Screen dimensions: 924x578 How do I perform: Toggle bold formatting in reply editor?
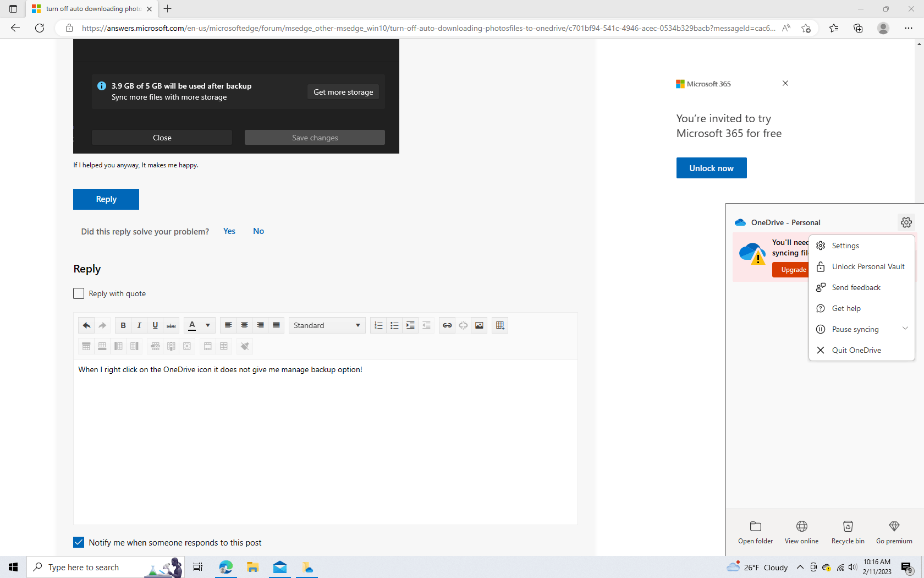pos(123,325)
